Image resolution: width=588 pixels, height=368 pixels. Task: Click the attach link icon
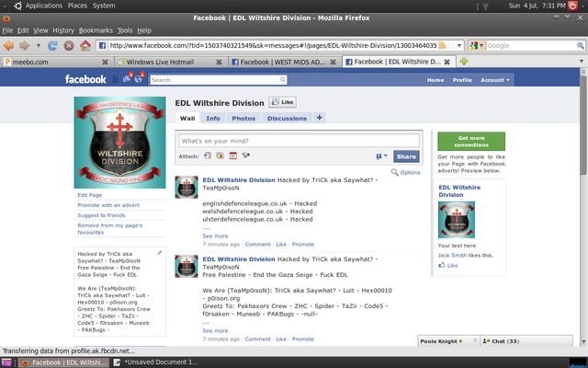coord(245,156)
